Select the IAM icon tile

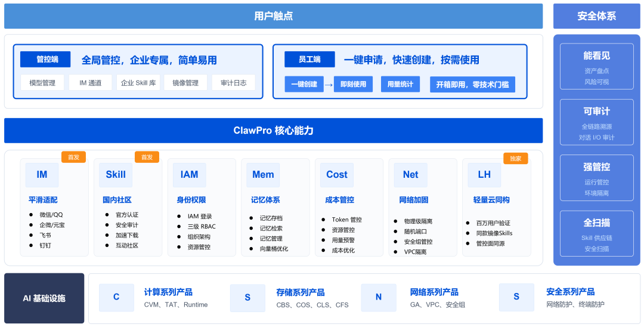pos(190,175)
